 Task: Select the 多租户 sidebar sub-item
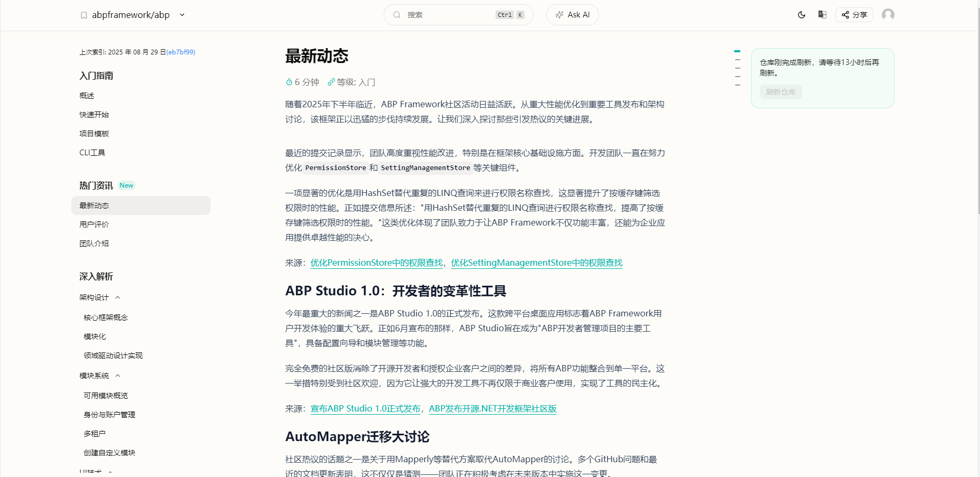click(95, 434)
